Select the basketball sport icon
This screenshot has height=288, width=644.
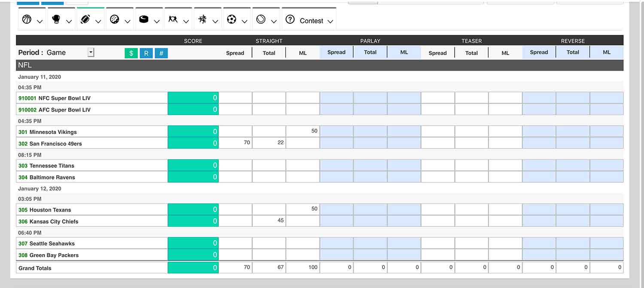27,19
